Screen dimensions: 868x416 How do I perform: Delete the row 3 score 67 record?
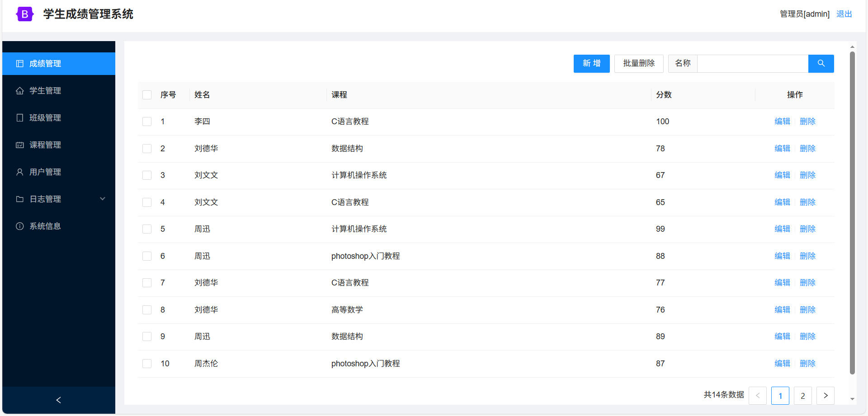pos(807,175)
